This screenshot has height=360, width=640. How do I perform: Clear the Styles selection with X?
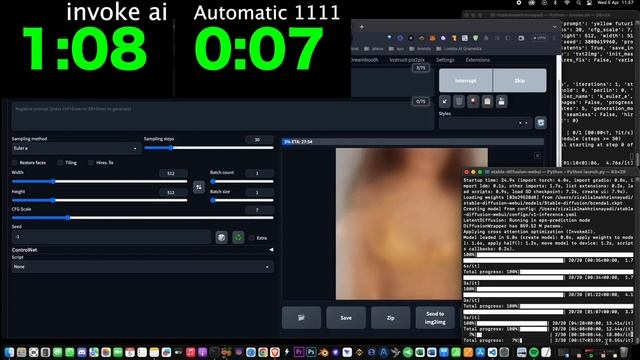point(520,122)
